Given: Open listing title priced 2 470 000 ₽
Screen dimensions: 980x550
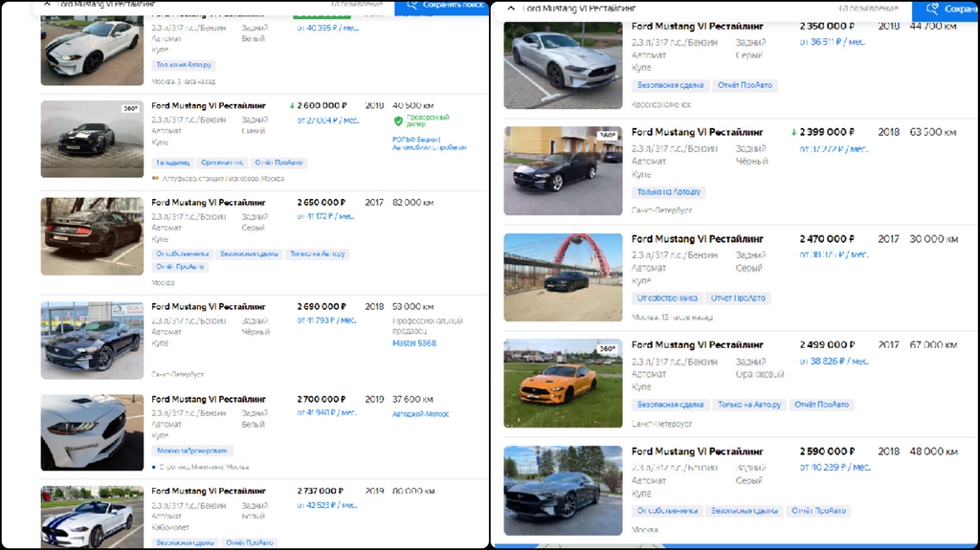Looking at the screenshot, I should point(698,239).
